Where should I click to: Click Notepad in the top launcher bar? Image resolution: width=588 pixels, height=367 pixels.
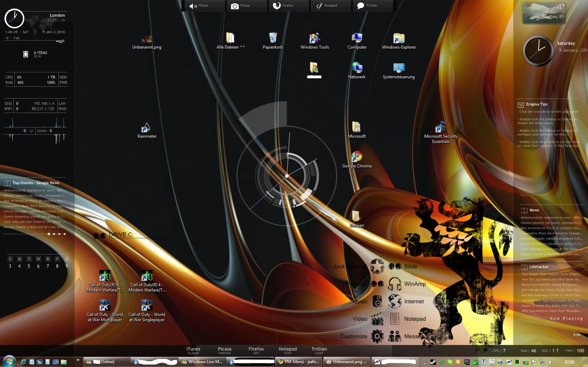coord(330,6)
